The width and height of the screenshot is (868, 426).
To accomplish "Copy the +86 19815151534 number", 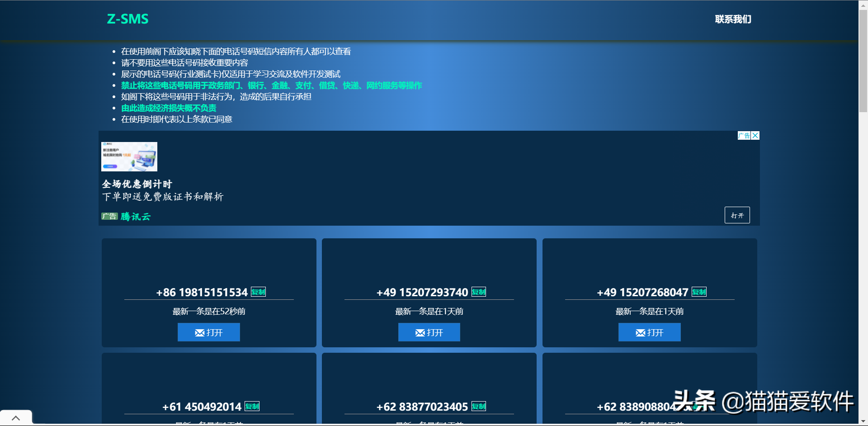I will (259, 292).
